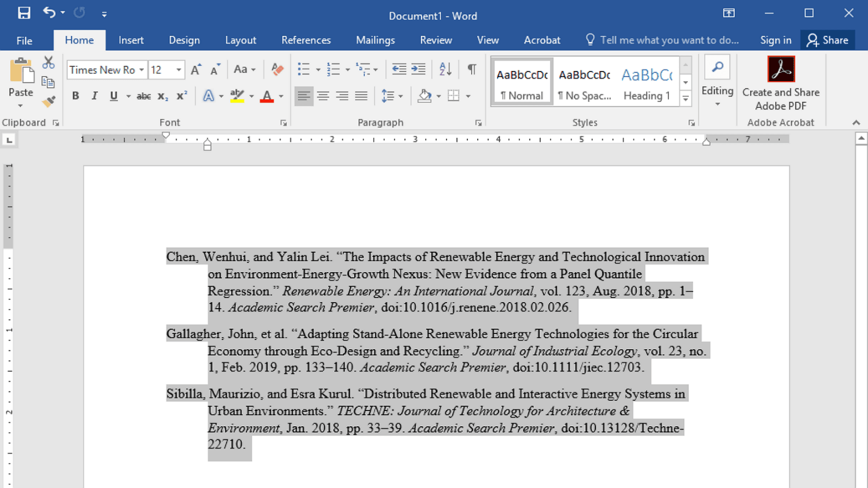Undo the last action

pos(49,13)
